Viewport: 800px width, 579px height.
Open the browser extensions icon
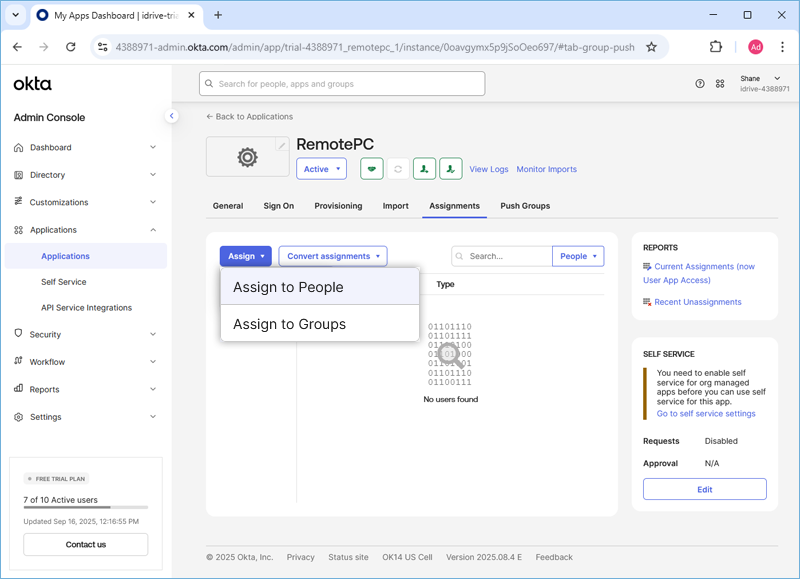click(x=716, y=47)
